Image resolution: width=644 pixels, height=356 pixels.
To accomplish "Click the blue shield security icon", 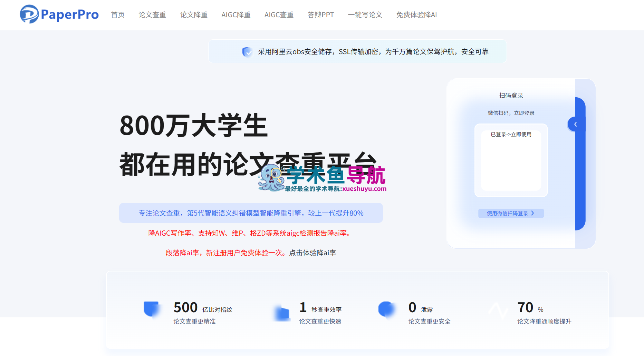I will coord(247,52).
